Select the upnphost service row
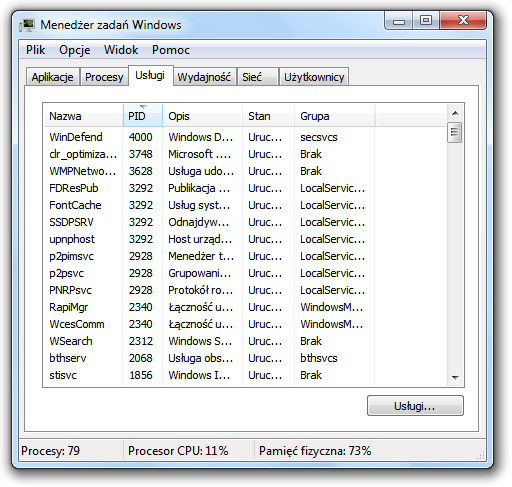 pos(245,239)
